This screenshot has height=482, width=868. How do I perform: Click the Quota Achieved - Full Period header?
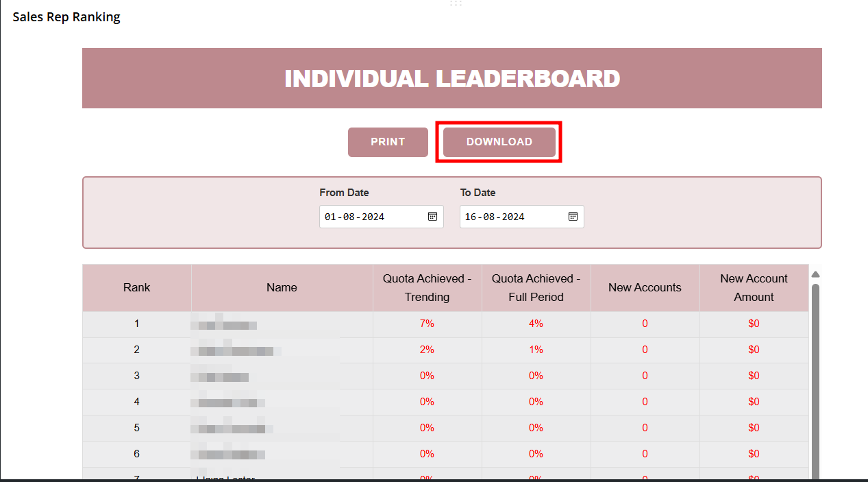536,288
